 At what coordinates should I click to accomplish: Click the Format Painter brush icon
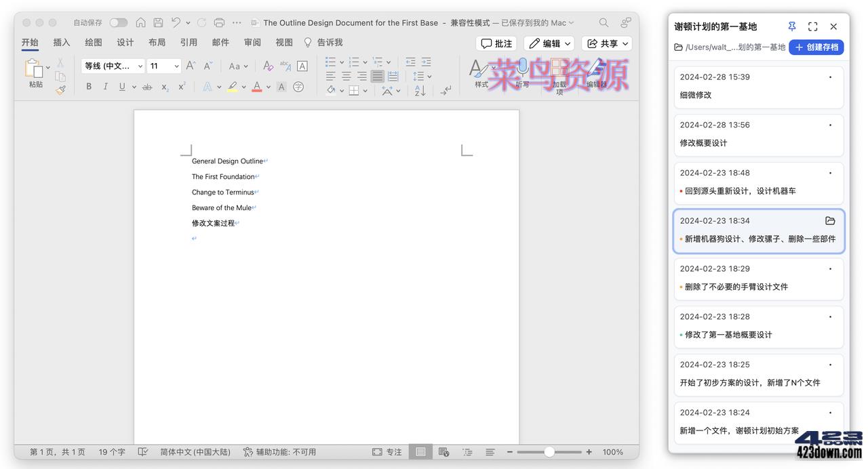click(x=60, y=89)
